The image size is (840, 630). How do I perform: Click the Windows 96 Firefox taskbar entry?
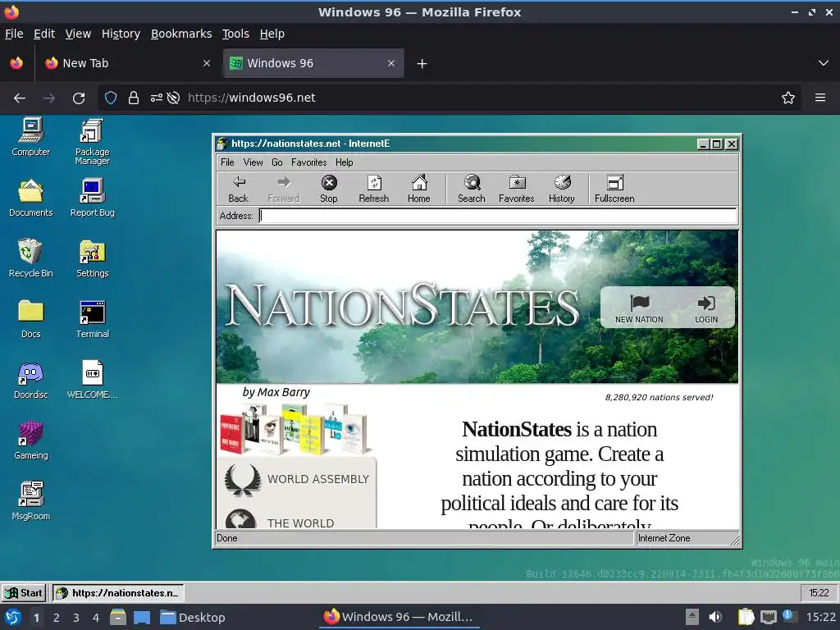tap(399, 617)
